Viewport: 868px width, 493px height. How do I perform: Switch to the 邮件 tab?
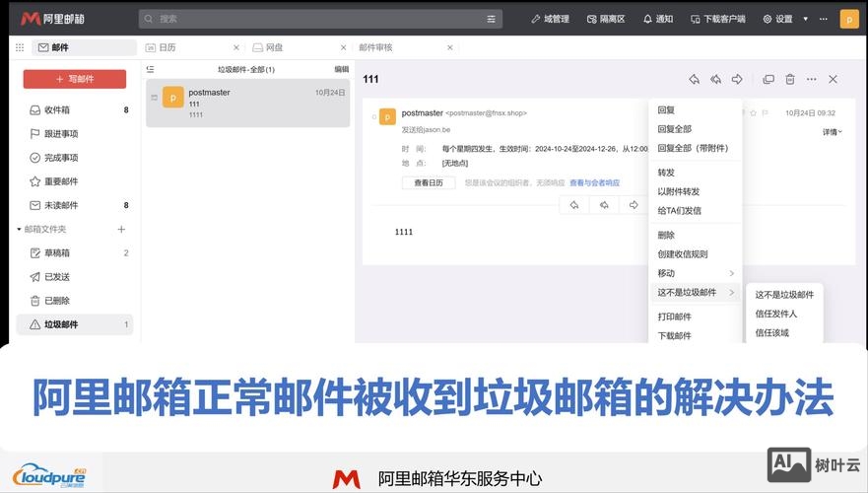(84, 47)
